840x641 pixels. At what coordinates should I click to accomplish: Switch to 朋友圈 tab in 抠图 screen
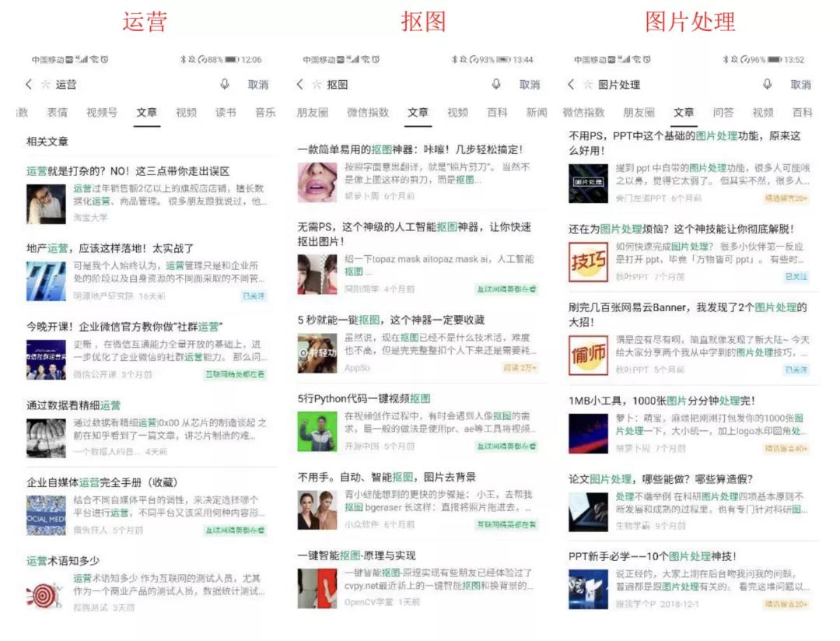click(313, 113)
